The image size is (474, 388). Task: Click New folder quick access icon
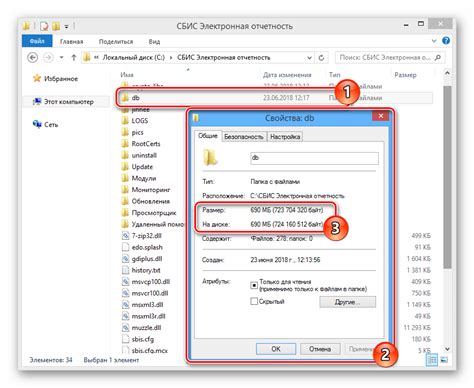[56, 26]
